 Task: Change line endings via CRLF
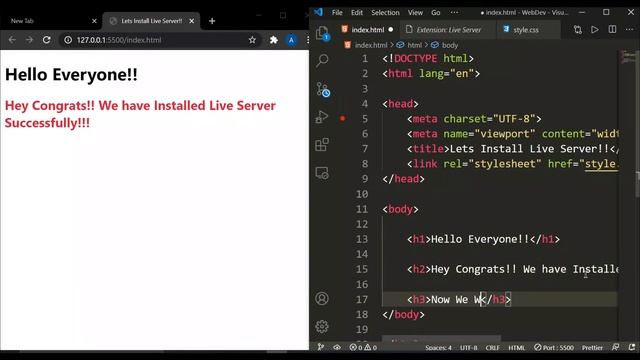click(x=492, y=348)
